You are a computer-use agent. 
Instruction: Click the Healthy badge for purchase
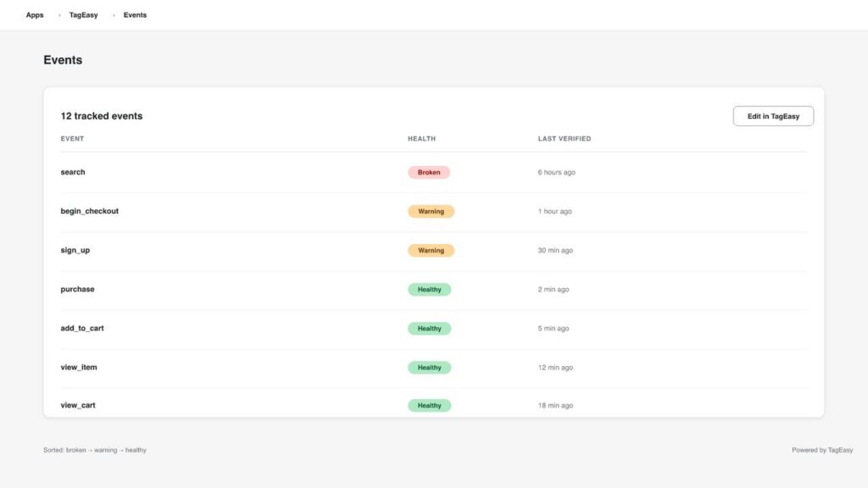coord(429,290)
